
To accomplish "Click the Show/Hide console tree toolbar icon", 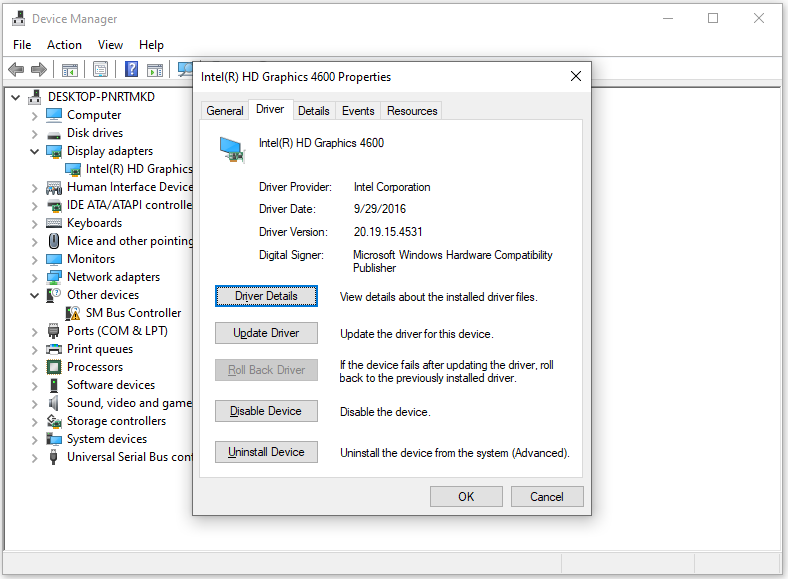I will (70, 69).
